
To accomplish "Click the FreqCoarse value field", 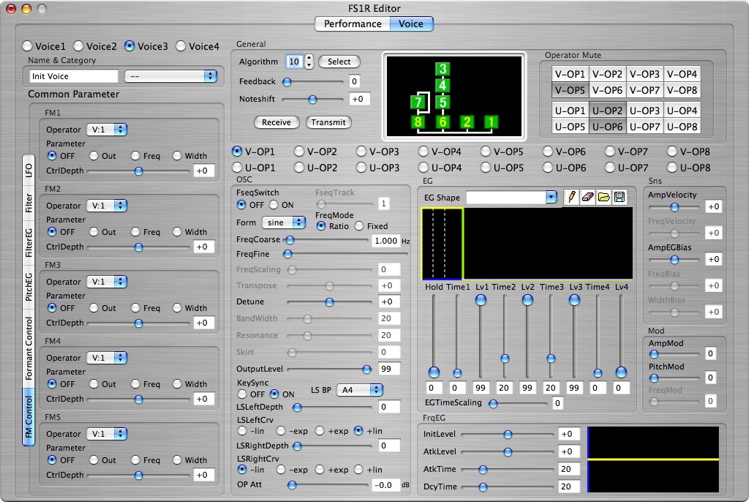I will click(x=385, y=241).
